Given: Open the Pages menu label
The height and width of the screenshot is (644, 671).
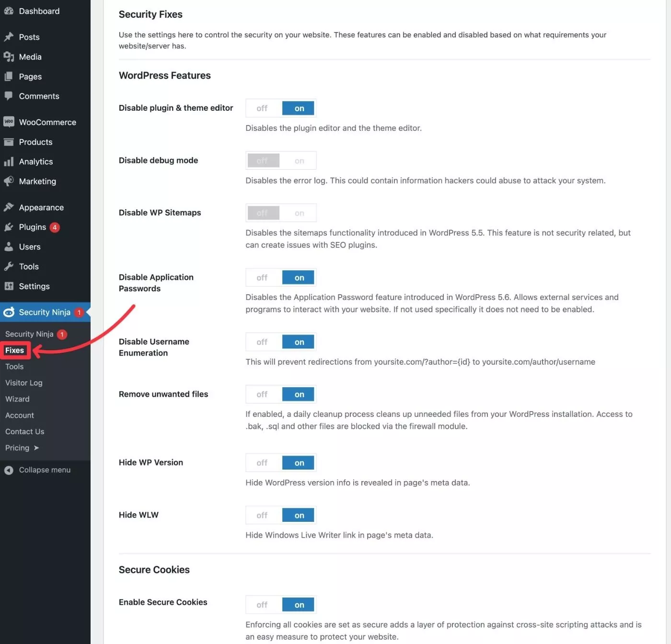Looking at the screenshot, I should tap(30, 76).
